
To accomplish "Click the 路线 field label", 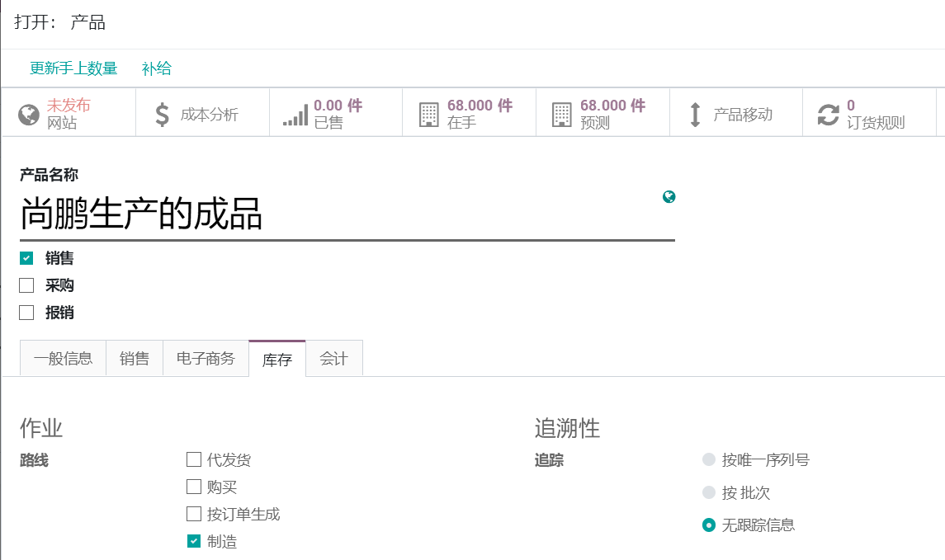I will (35, 461).
